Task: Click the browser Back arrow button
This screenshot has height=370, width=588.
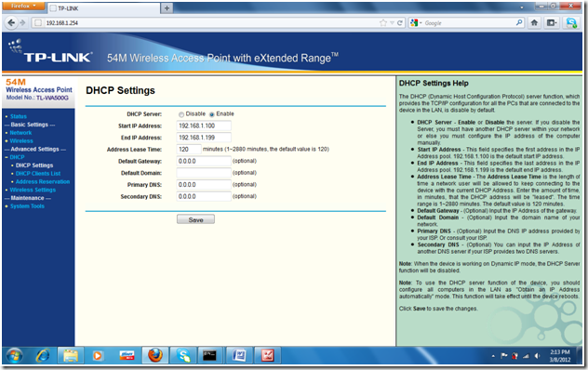Action: coord(11,23)
